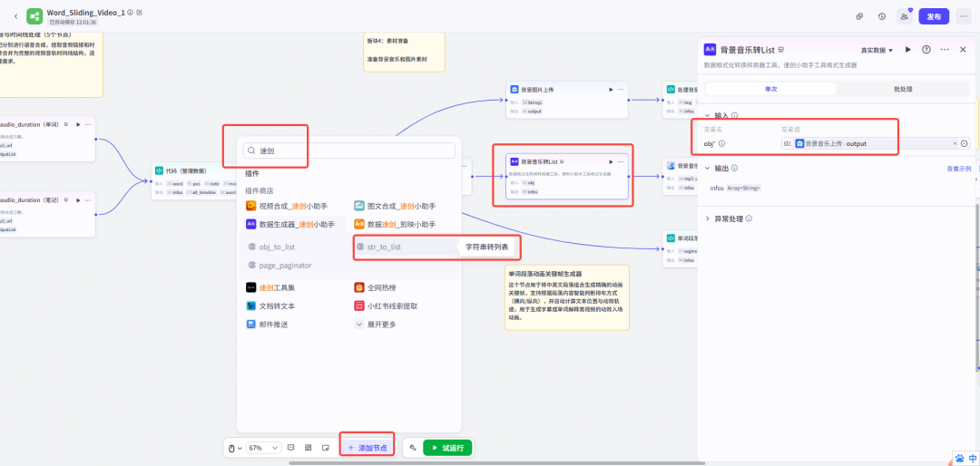Select 邮件推送 plugin
The image size is (980, 466).
coord(267,325)
